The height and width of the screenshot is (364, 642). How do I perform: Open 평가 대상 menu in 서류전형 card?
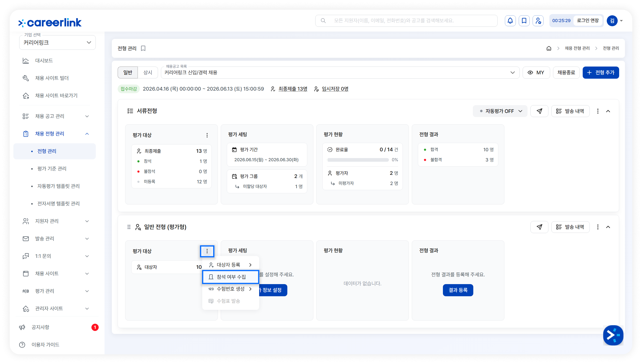coord(207,135)
